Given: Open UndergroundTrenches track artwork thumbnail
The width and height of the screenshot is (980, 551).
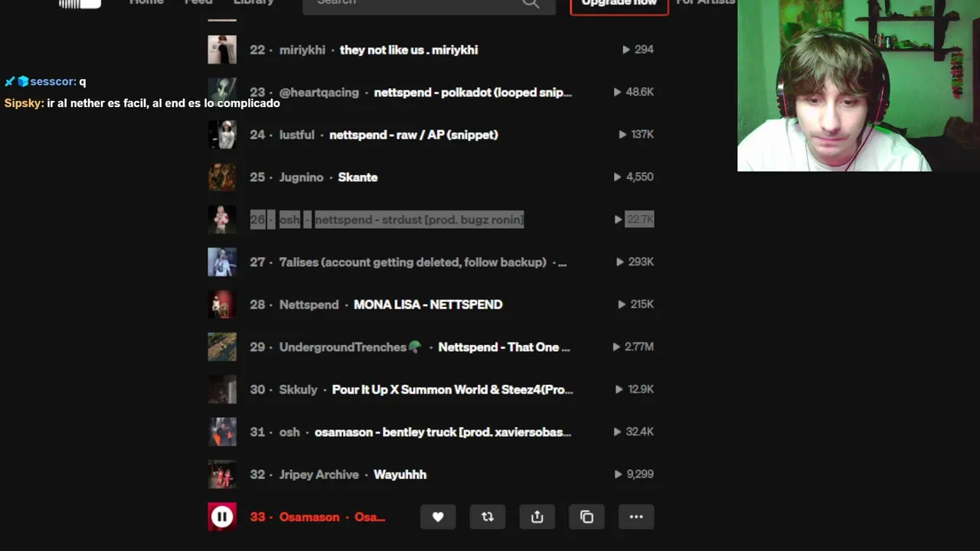Looking at the screenshot, I should coord(222,347).
